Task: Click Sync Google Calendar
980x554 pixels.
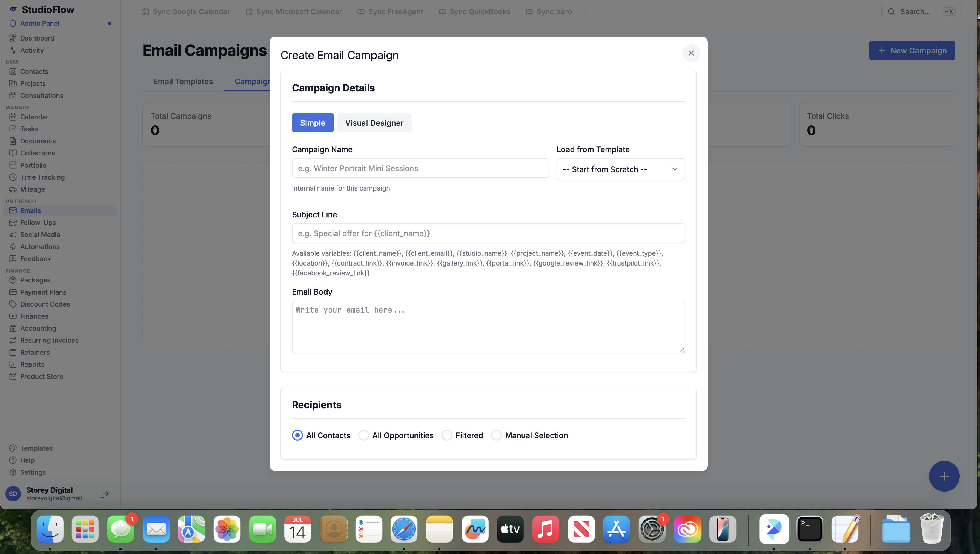Action: pos(186,12)
